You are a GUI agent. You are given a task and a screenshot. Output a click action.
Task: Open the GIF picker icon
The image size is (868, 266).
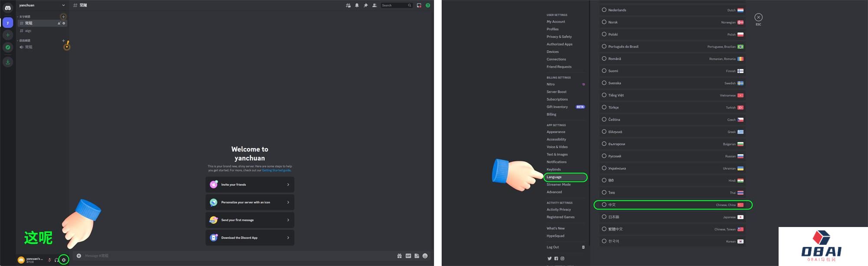(408, 256)
